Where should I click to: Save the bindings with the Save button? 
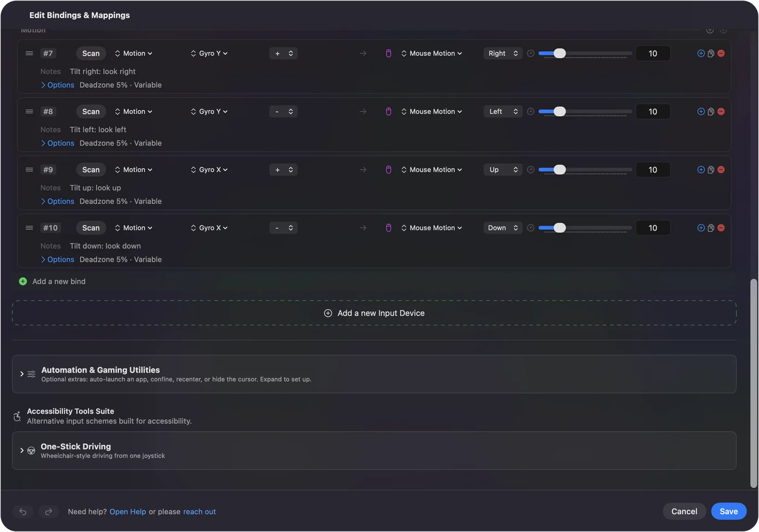click(x=729, y=511)
